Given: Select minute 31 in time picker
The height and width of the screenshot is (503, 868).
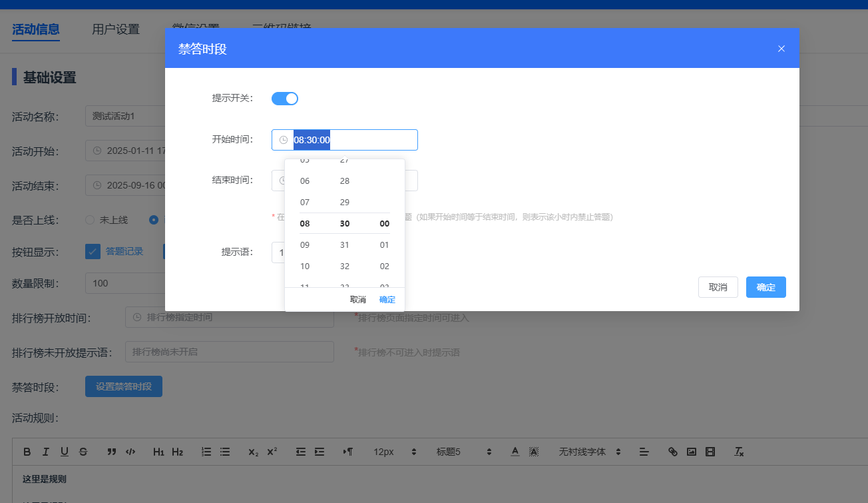Looking at the screenshot, I should click(x=345, y=245).
